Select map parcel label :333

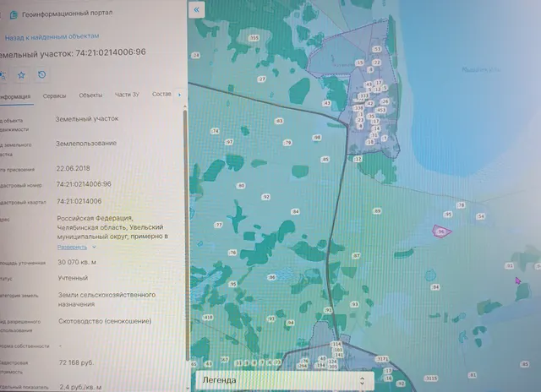364,95
